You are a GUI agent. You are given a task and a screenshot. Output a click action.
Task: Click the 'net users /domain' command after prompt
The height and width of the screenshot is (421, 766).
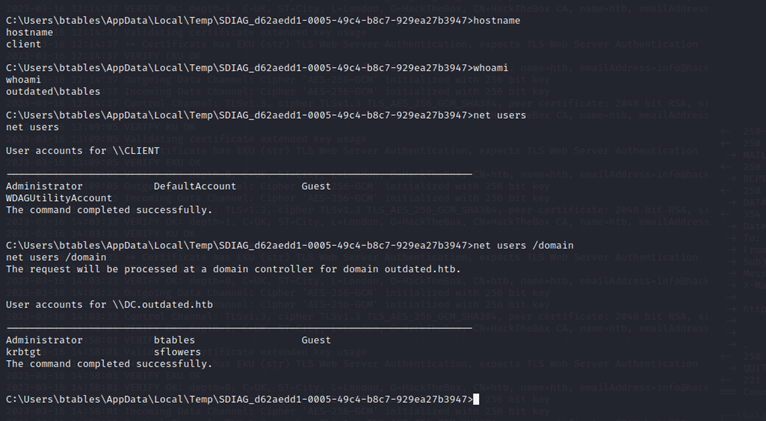(524, 245)
